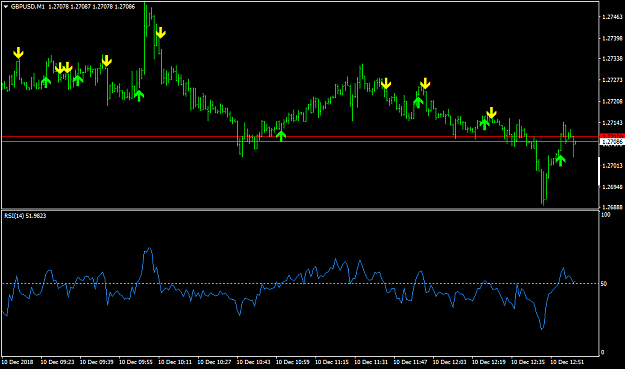Click the RSI scale value 50
625x369 pixels.
tap(604, 284)
